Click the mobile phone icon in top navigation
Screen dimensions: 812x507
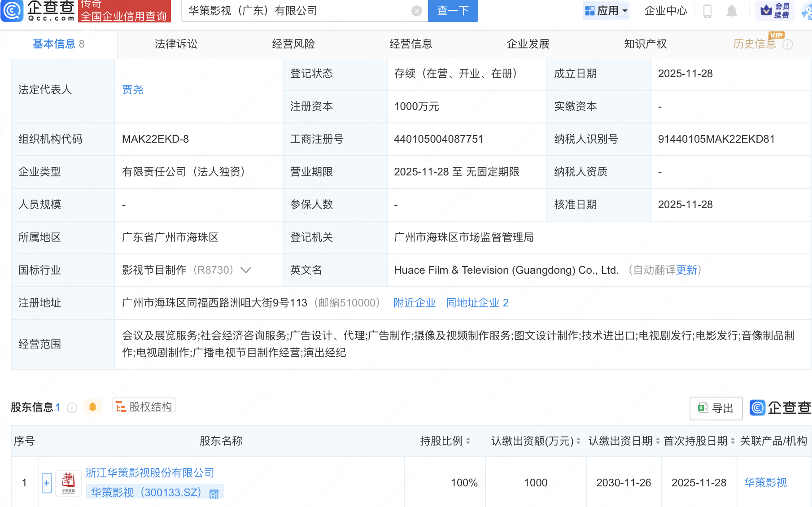click(708, 11)
